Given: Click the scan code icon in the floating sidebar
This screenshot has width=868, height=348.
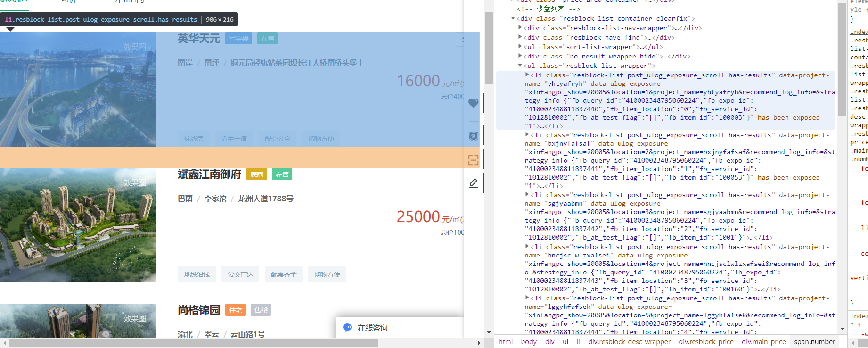Looking at the screenshot, I should pyautogui.click(x=474, y=160).
